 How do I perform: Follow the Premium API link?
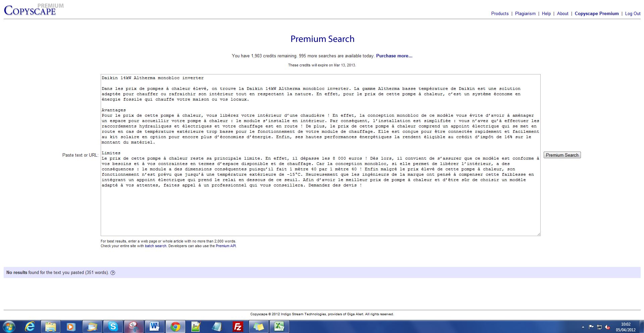[226, 246]
